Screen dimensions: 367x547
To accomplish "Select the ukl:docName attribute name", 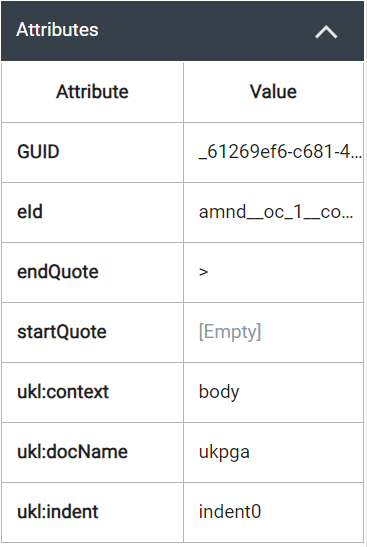I will pyautogui.click(x=73, y=452).
